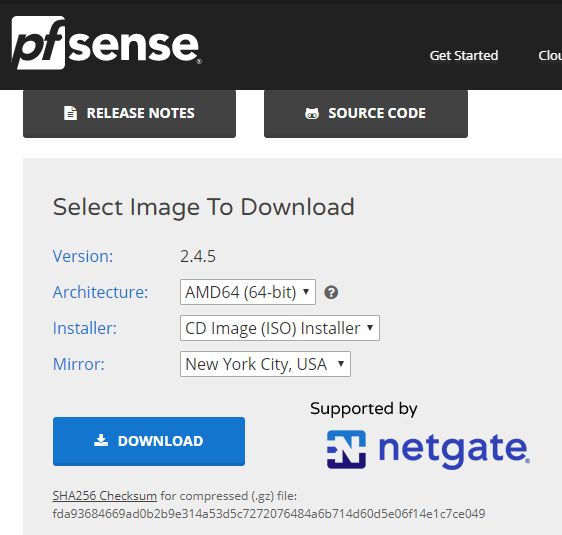Click the SOURCE CODE button
The width and height of the screenshot is (562, 535).
click(366, 114)
